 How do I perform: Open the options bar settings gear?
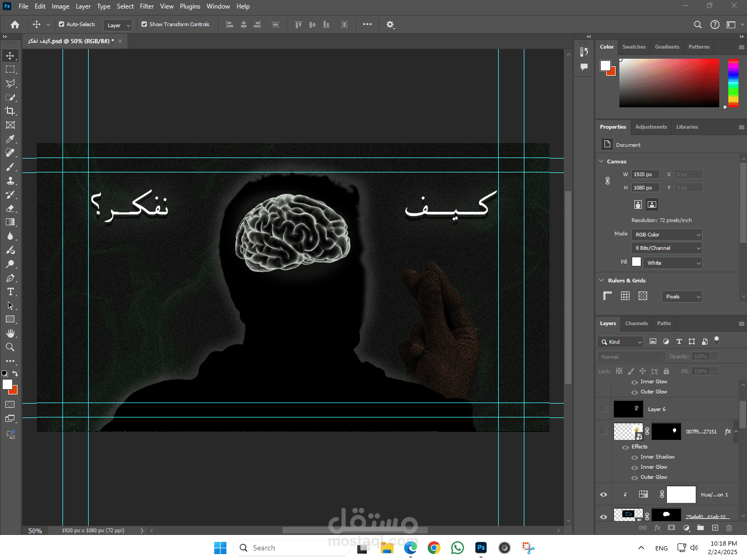(390, 25)
